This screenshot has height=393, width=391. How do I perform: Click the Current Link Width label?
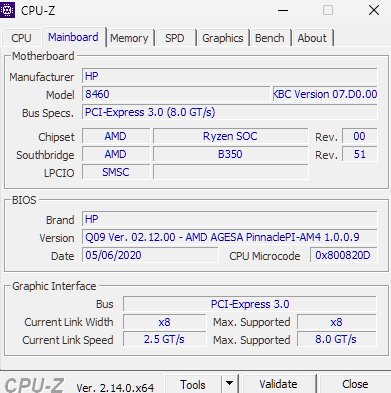pyautogui.click(x=69, y=322)
